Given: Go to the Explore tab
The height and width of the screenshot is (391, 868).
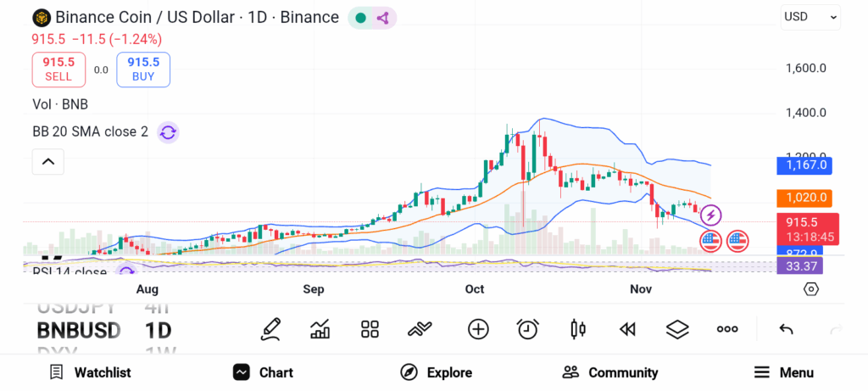Looking at the screenshot, I should tap(436, 372).
